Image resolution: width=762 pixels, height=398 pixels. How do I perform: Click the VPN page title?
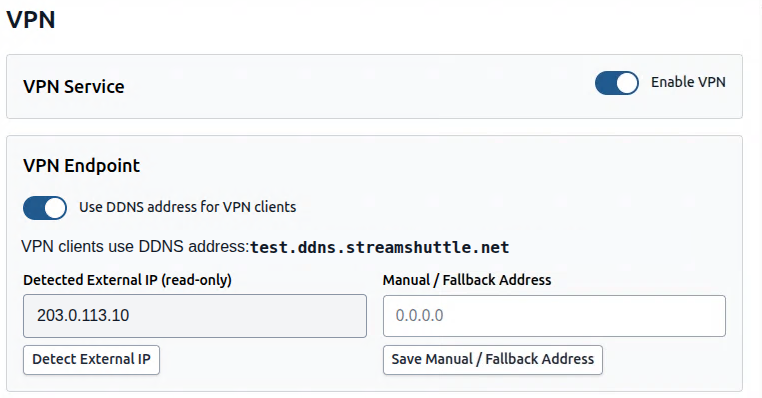[31, 20]
